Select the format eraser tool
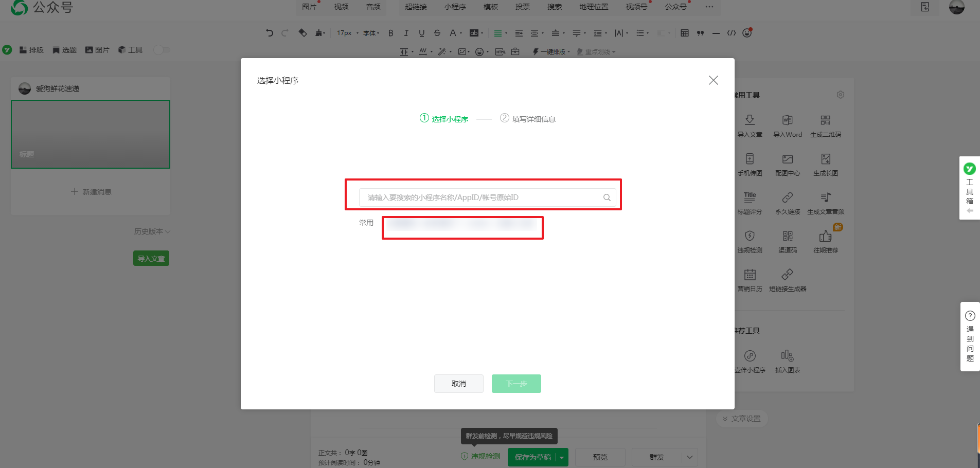The height and width of the screenshot is (468, 980). point(303,33)
